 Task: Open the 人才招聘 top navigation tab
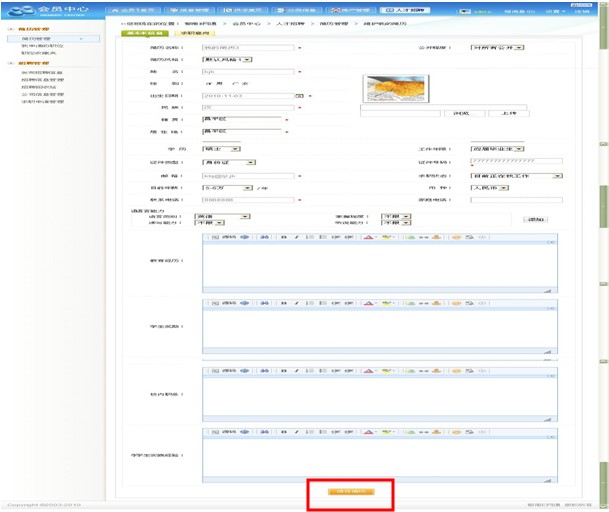[409, 9]
